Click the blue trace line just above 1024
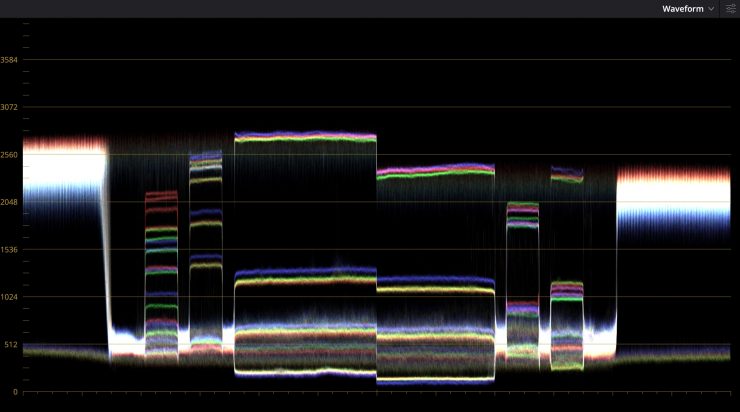 tap(305, 270)
